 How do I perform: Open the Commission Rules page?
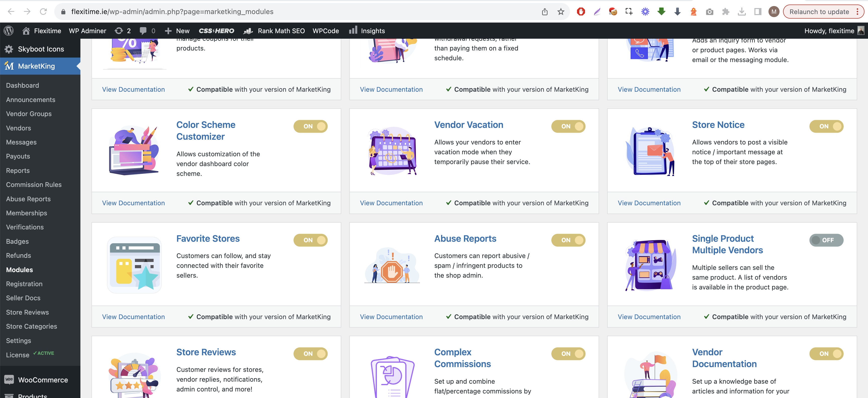click(34, 185)
